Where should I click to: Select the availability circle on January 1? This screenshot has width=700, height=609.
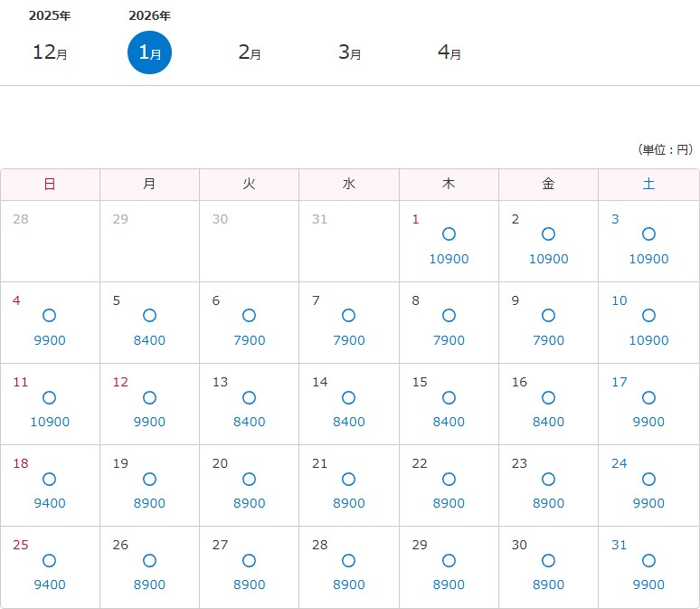pyautogui.click(x=449, y=234)
